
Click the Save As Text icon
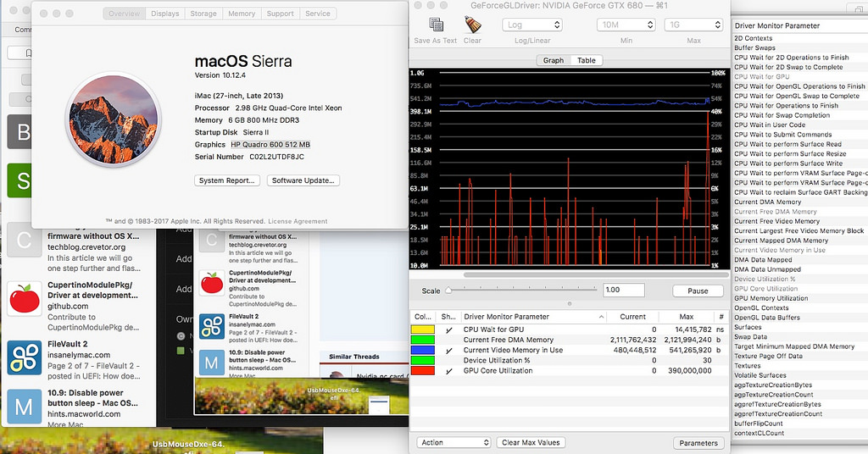pyautogui.click(x=437, y=25)
